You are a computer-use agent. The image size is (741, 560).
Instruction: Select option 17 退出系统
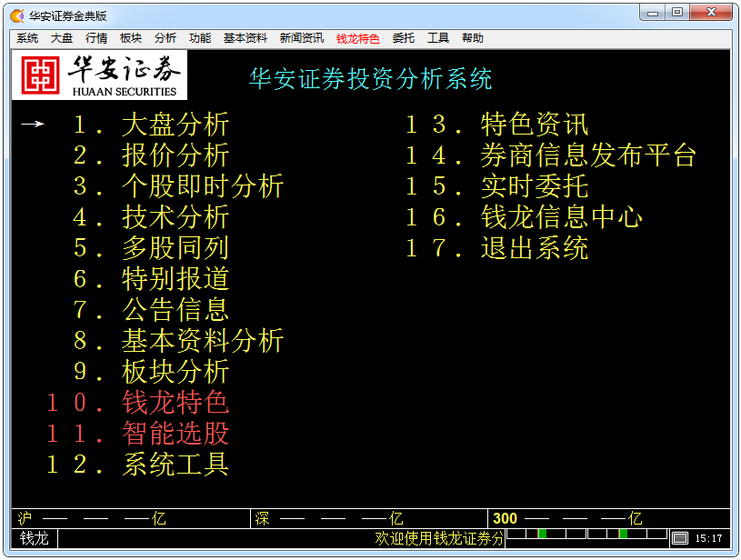497,248
